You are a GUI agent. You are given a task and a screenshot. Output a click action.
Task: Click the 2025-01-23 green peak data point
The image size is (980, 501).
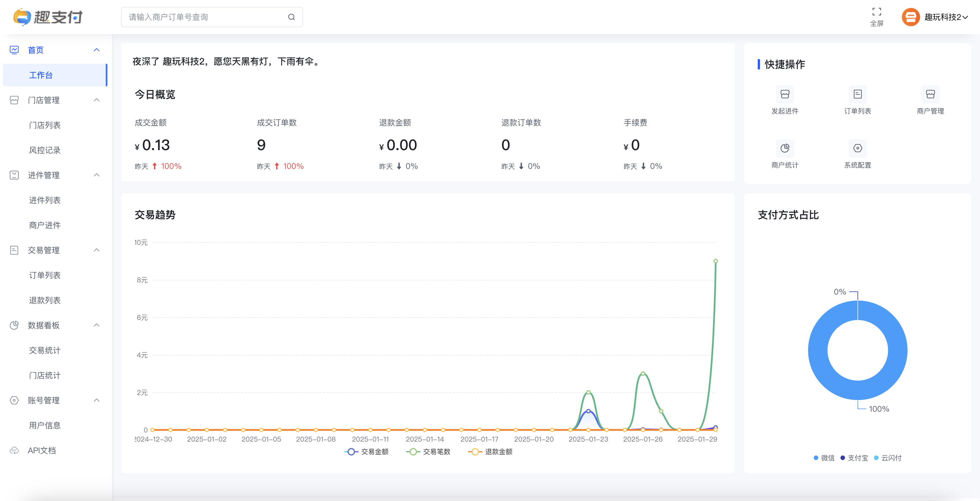[x=589, y=392]
